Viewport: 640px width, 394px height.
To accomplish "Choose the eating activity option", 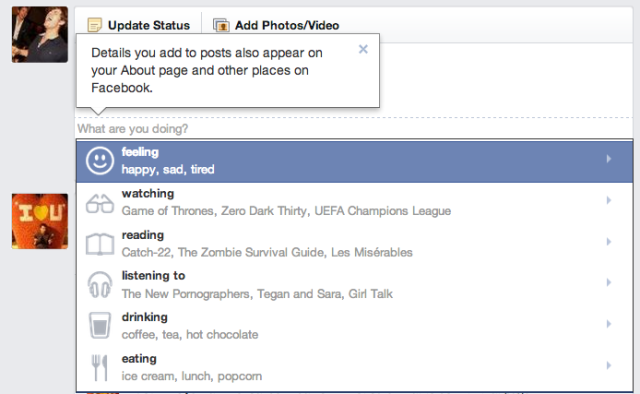I will 354,367.
